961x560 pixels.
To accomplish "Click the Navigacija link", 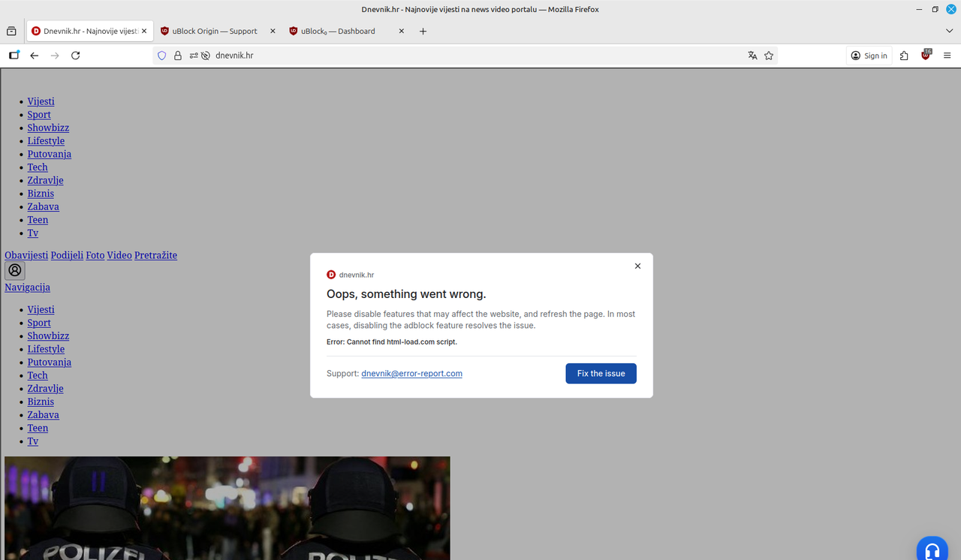I will click(27, 288).
